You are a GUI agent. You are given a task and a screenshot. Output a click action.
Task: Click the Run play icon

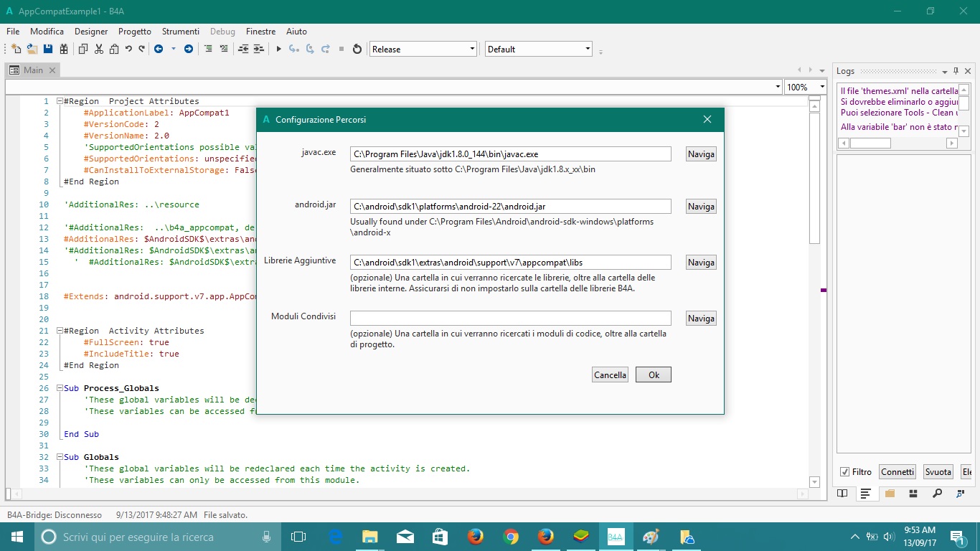pos(279,49)
